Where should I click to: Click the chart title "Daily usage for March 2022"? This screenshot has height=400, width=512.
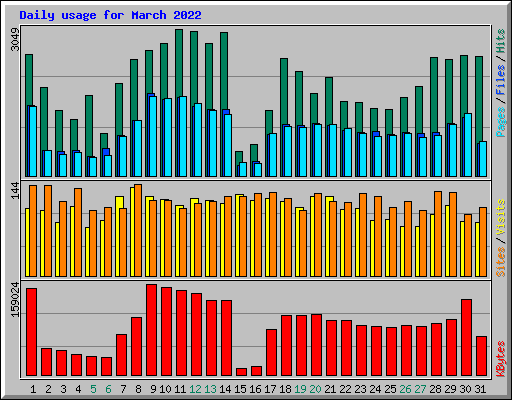coord(110,15)
